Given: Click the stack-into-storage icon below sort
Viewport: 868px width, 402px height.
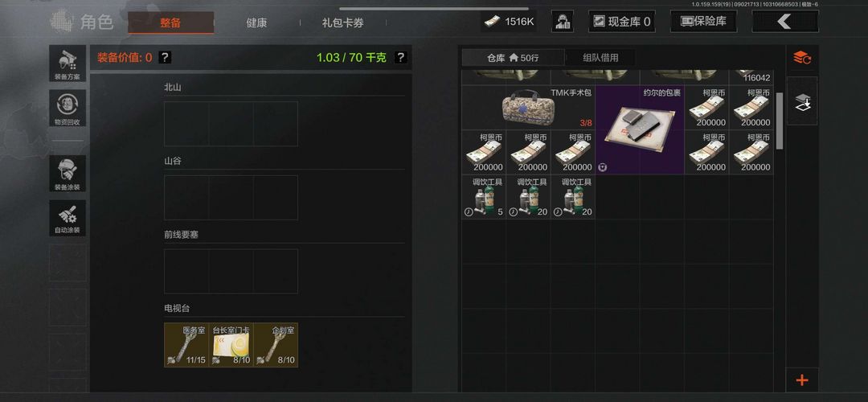Looking at the screenshot, I should (801, 101).
